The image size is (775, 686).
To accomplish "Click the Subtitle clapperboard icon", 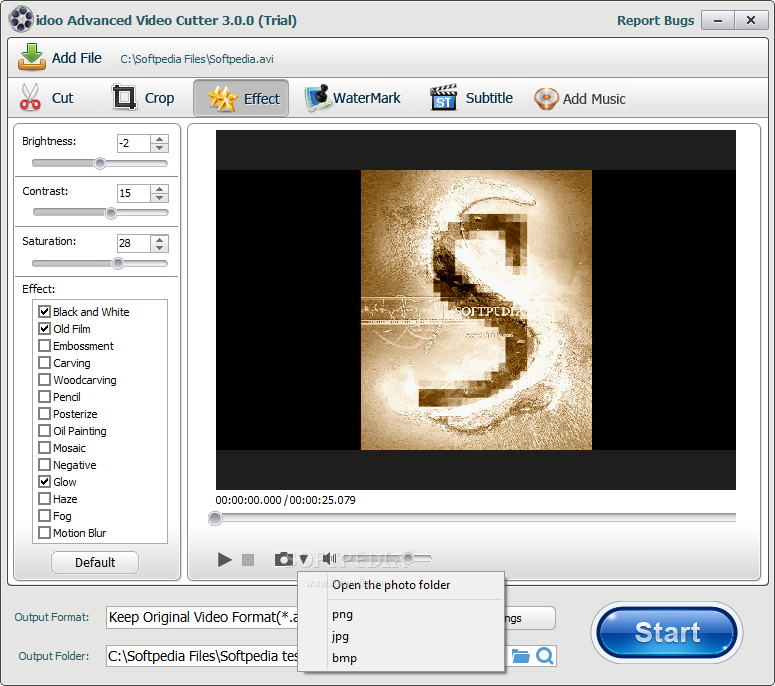I will [443, 97].
